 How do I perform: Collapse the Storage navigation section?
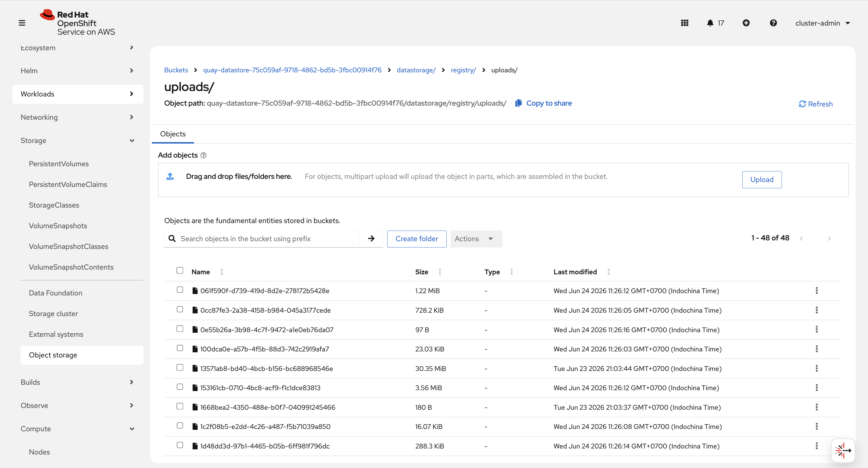[78, 140]
